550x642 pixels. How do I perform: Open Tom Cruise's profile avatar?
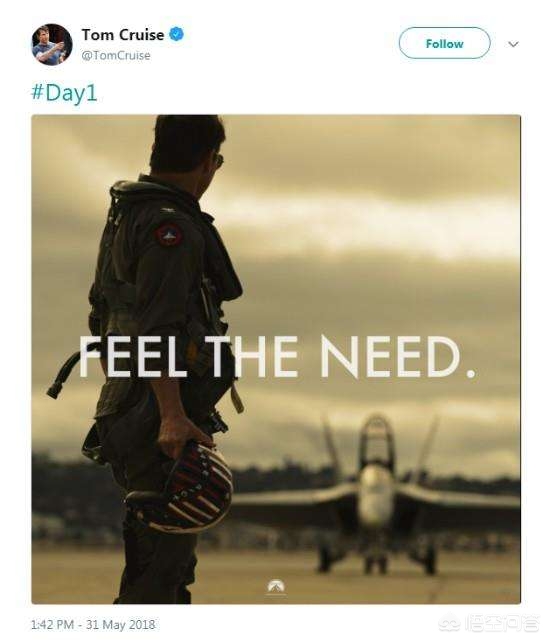52,44
